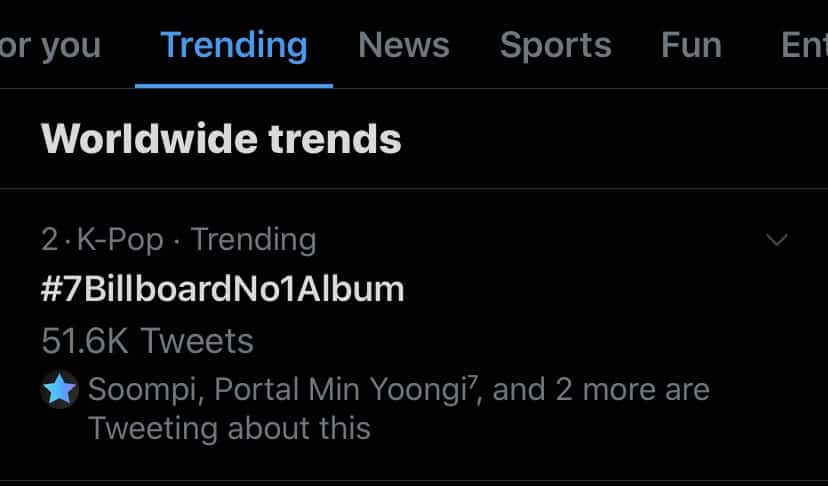Image resolution: width=828 pixels, height=486 pixels.
Task: Select the Sports tab
Action: [555, 45]
